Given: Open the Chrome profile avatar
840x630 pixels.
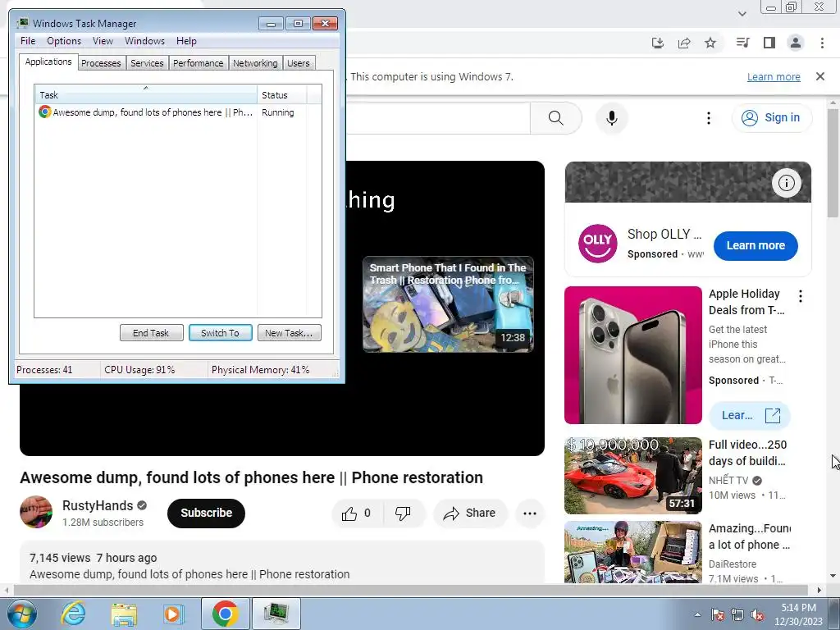Looking at the screenshot, I should pos(796,43).
